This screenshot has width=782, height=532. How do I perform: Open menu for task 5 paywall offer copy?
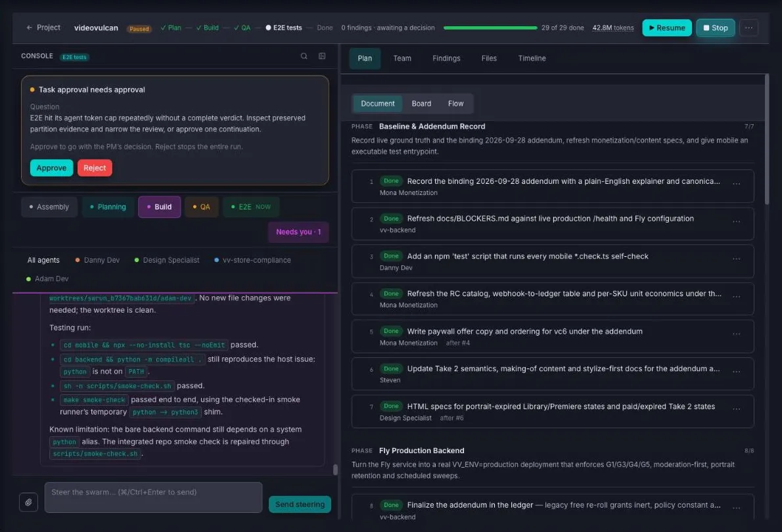pyautogui.click(x=736, y=334)
